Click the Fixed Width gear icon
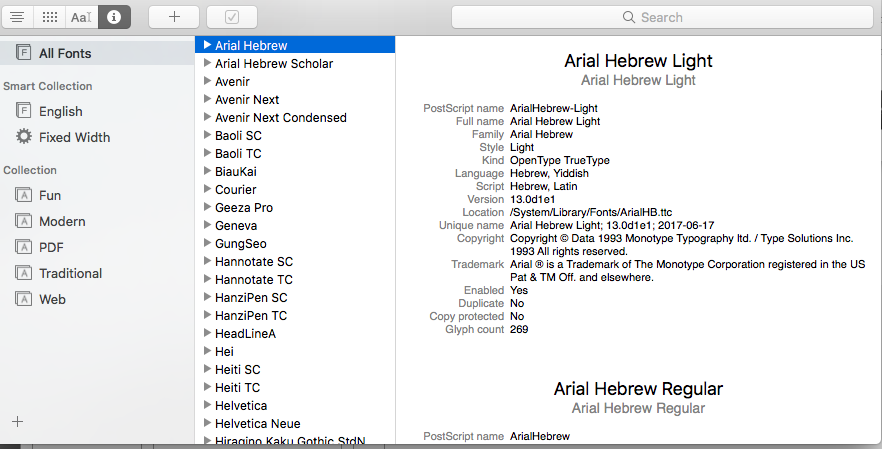 [x=24, y=136]
